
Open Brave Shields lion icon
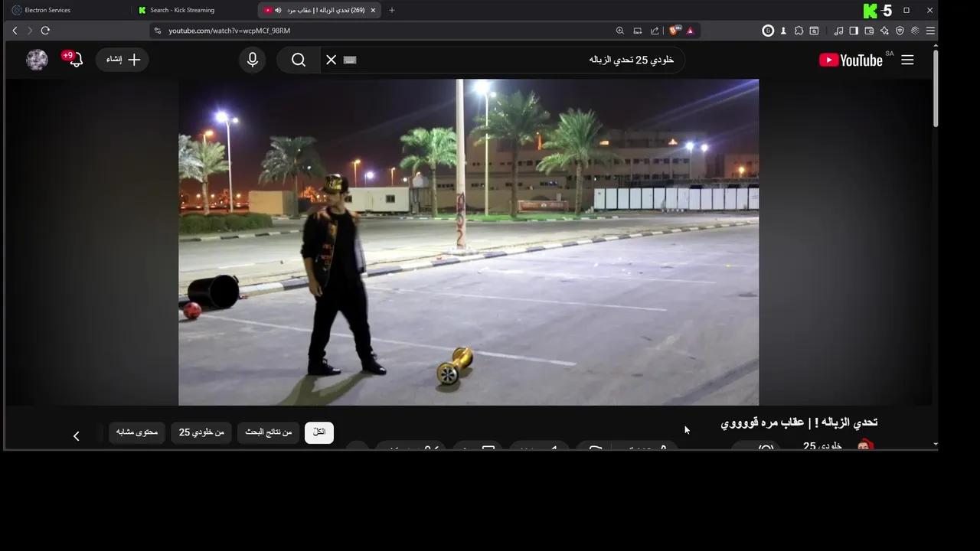click(x=674, y=31)
